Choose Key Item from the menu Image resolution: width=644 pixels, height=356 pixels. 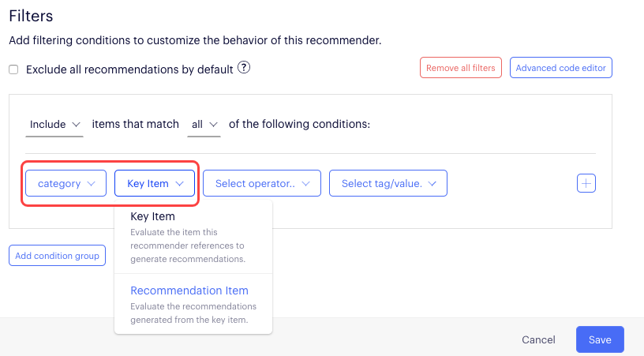[x=152, y=216]
